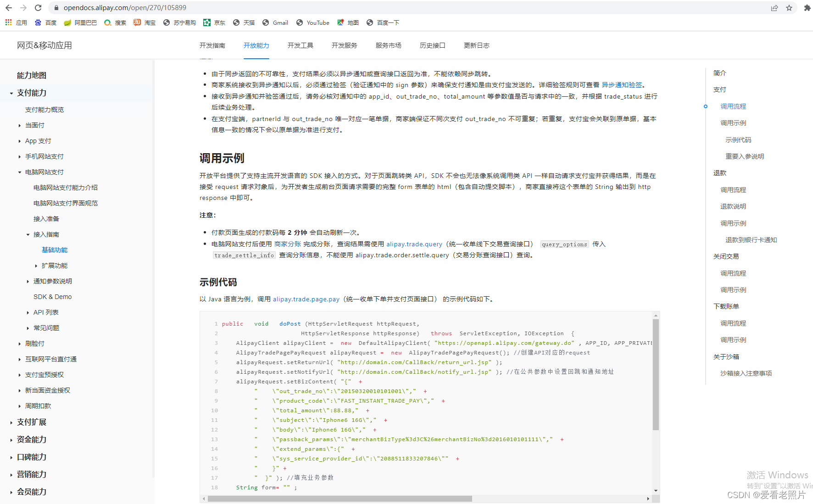Bookmark this page with the star
The width and height of the screenshot is (813, 504).
[789, 8]
